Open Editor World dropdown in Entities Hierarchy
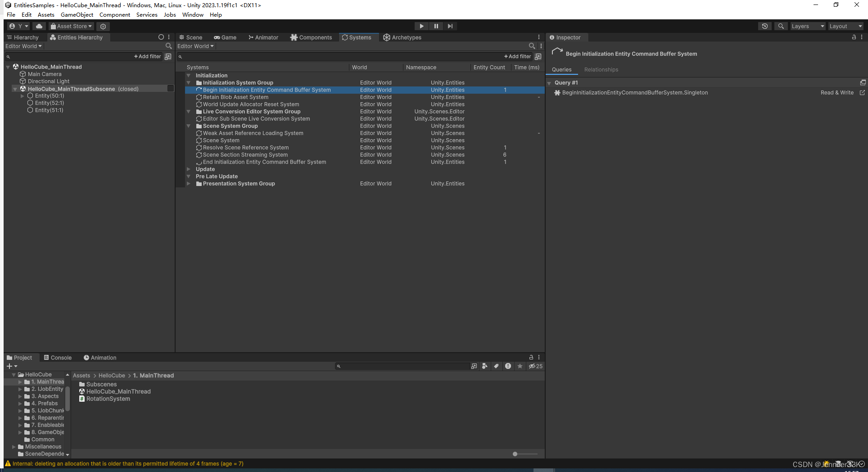Image resolution: width=868 pixels, height=472 pixels. point(23,46)
